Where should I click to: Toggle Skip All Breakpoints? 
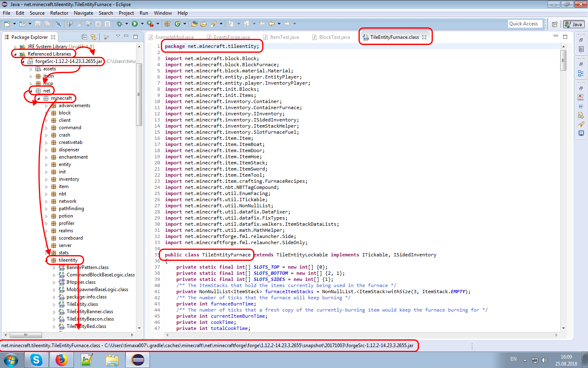pos(58,24)
